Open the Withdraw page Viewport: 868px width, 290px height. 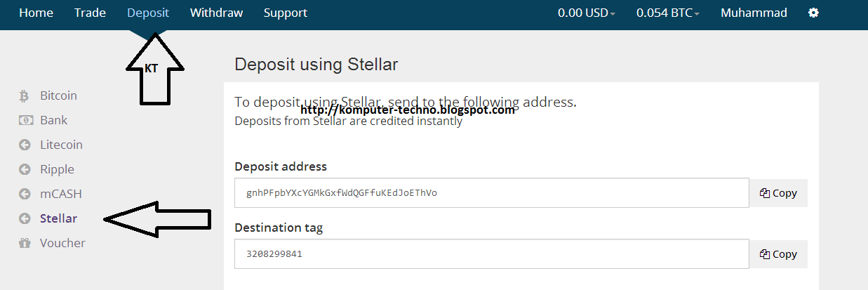coord(216,13)
